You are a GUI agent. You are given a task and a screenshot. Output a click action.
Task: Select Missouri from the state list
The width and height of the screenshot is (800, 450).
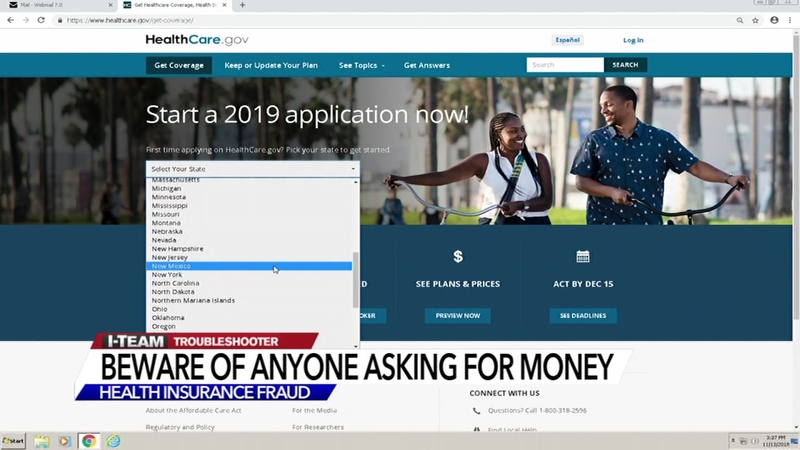[x=165, y=214]
